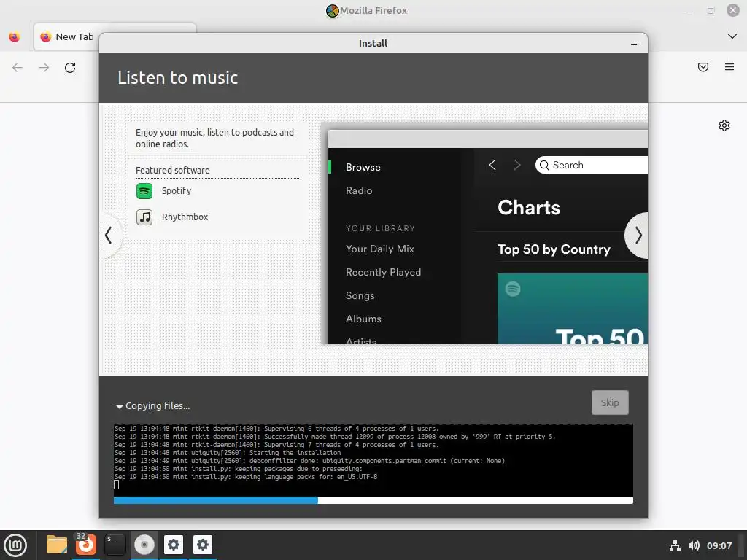Screen dimensions: 747x560
Task: Open the 09:07 clock calendar
Action: 719,545
